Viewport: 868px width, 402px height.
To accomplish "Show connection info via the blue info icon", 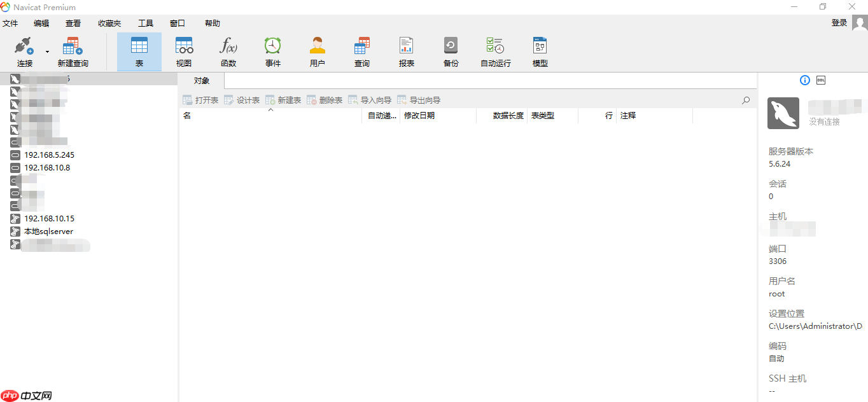I will coord(804,80).
